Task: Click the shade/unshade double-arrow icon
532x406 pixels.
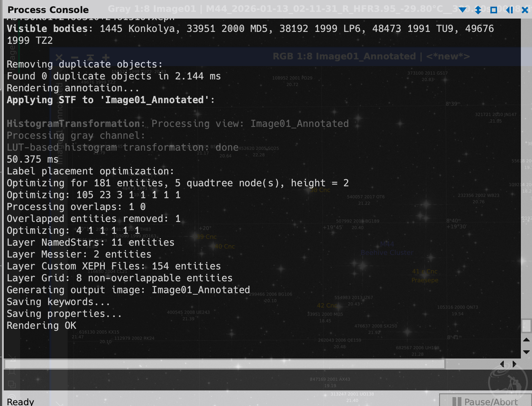Action: tap(478, 10)
